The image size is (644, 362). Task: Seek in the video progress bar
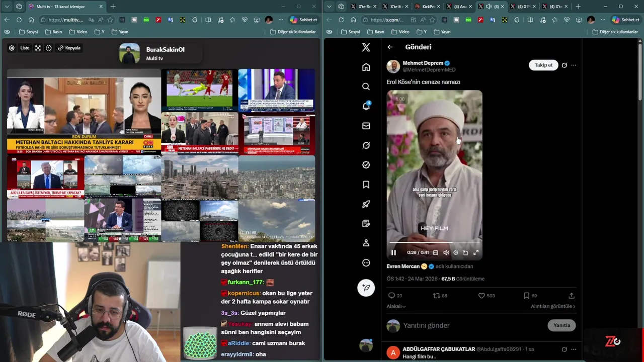point(434,243)
